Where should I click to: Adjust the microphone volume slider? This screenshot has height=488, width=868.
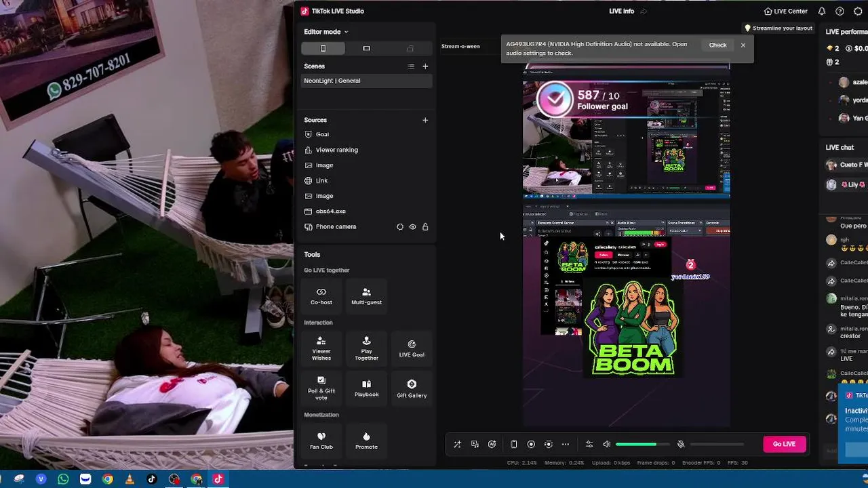tap(717, 445)
